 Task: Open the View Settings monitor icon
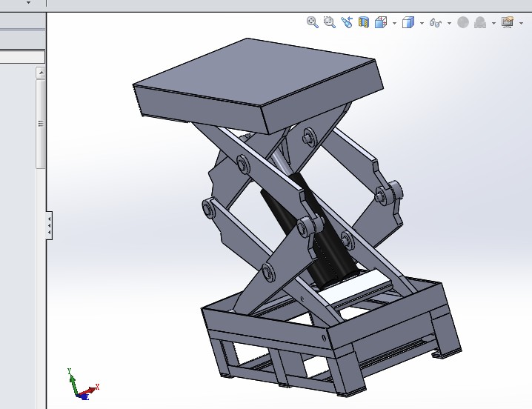(508, 22)
